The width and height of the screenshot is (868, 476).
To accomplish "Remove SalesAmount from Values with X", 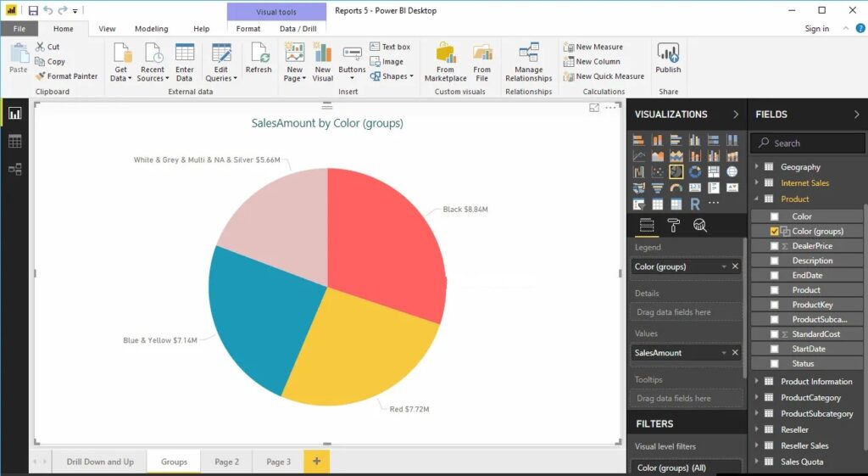I will (735, 352).
